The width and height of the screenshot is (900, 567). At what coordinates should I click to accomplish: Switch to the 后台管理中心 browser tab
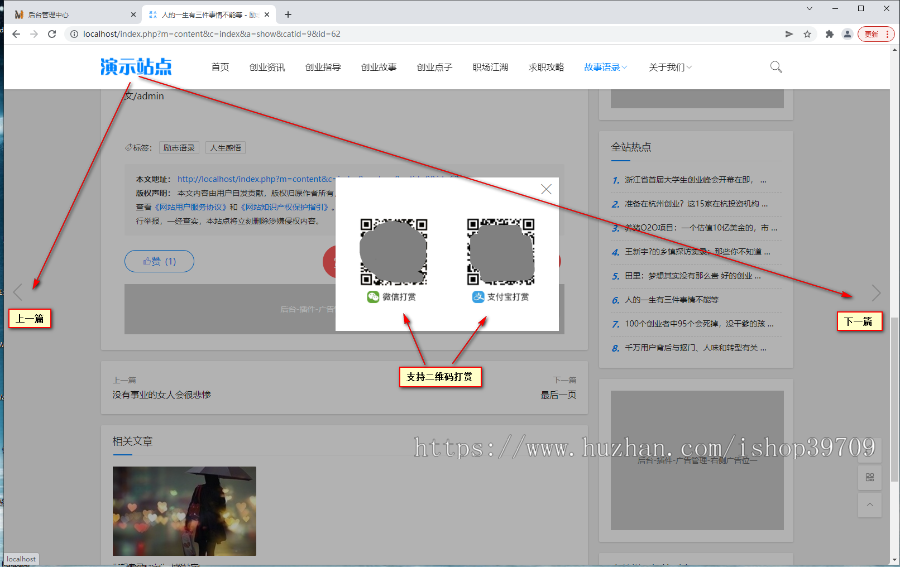click(73, 14)
